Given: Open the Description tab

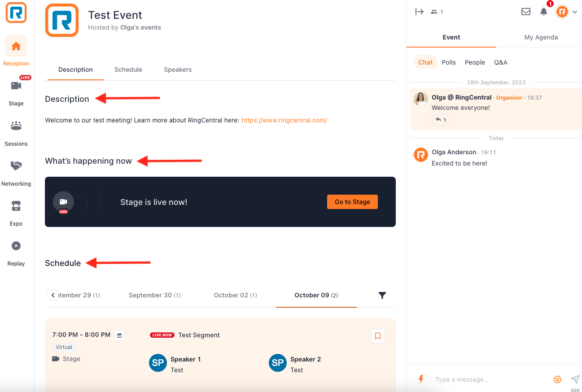Looking at the screenshot, I should (x=75, y=70).
